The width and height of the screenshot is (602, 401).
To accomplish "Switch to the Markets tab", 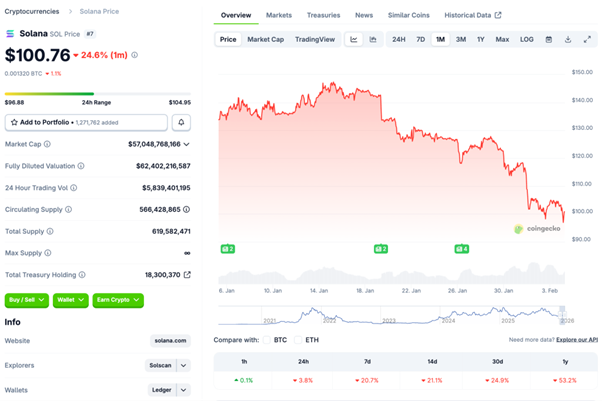I will [279, 15].
